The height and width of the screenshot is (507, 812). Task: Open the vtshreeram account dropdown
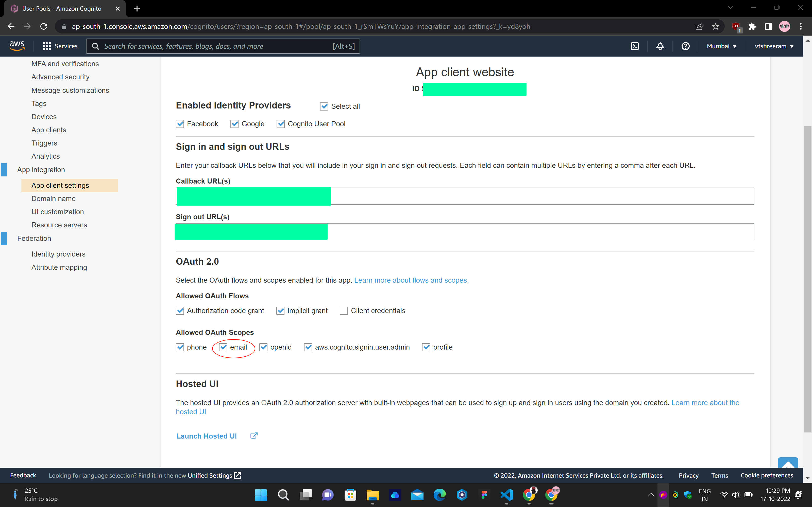774,46
